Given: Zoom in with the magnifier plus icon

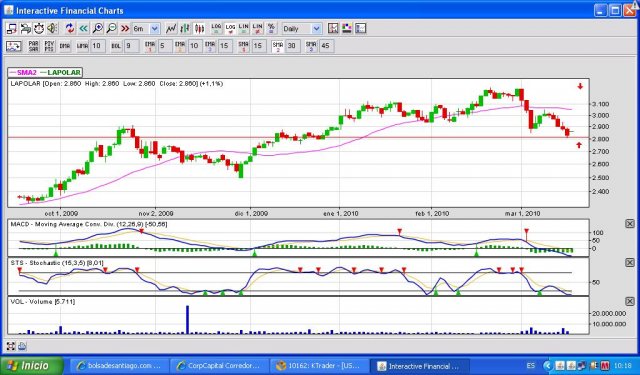Looking at the screenshot, I should (x=98, y=29).
